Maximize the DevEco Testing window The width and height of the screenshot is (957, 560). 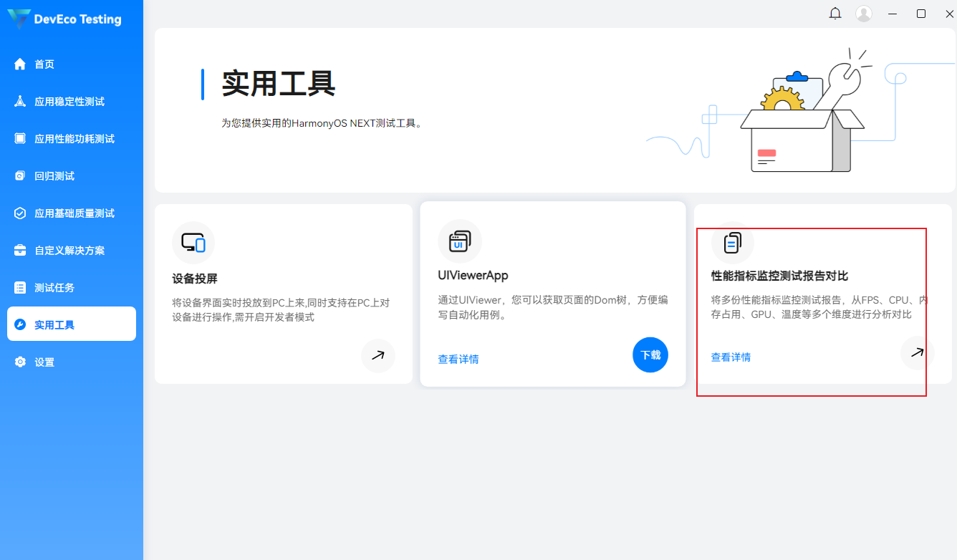point(921,14)
